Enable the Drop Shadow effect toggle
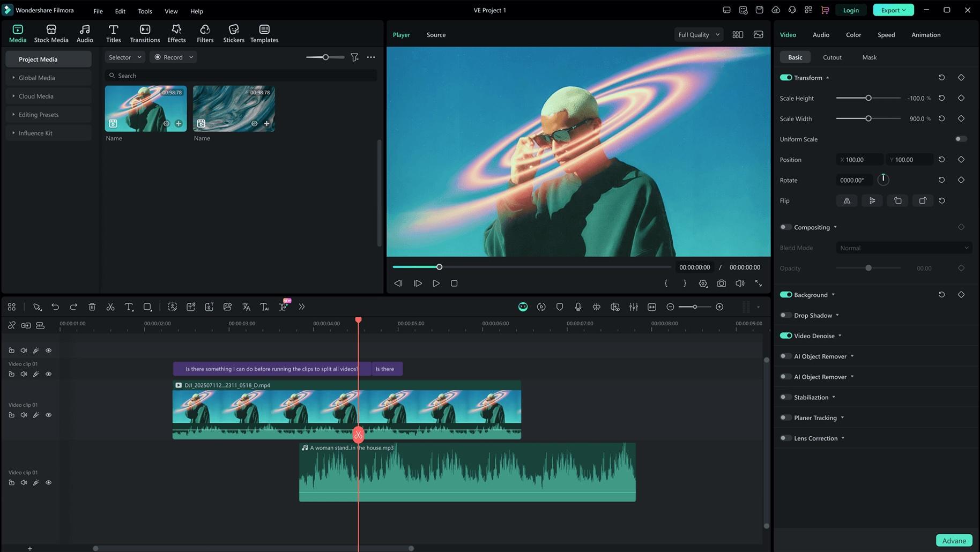980x552 pixels. [x=785, y=315]
